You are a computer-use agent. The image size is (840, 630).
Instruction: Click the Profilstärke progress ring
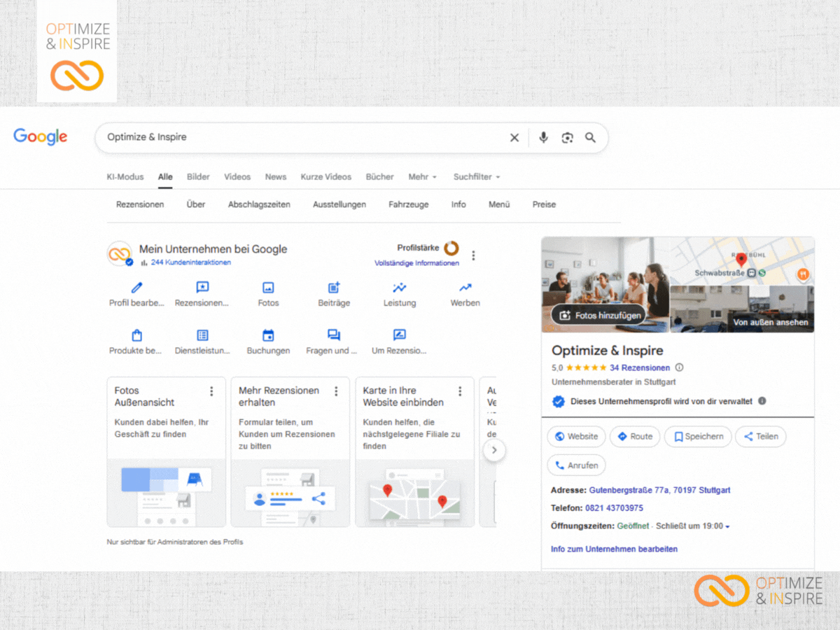pos(451,248)
